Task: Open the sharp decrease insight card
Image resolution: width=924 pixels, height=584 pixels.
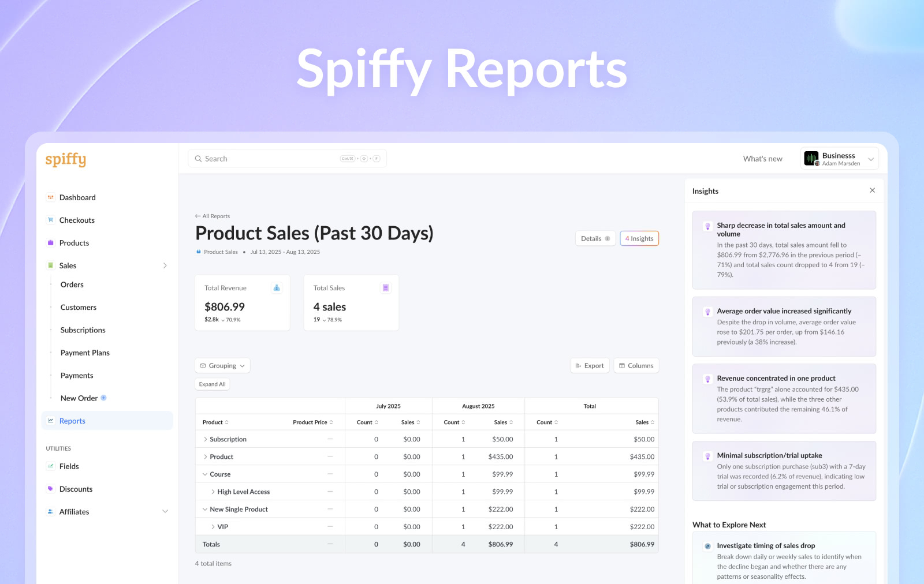Action: (x=784, y=250)
